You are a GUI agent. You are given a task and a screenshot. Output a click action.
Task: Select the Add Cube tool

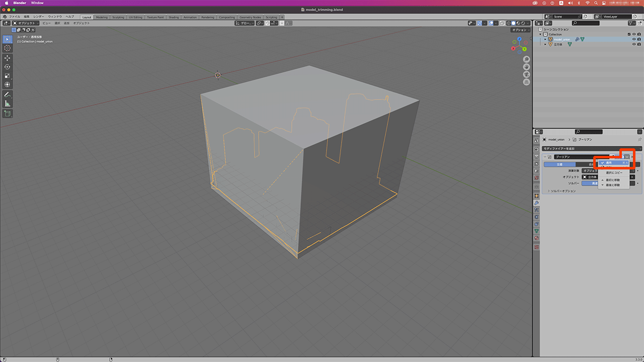[x=8, y=114]
